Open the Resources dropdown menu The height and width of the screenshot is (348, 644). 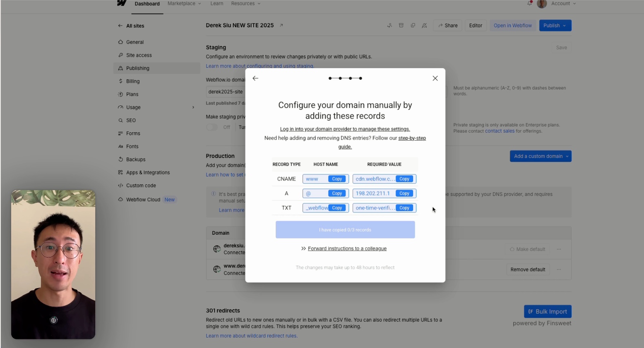coord(246,3)
